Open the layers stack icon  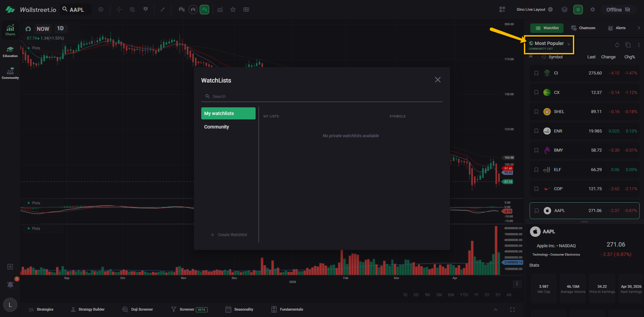coord(565,10)
